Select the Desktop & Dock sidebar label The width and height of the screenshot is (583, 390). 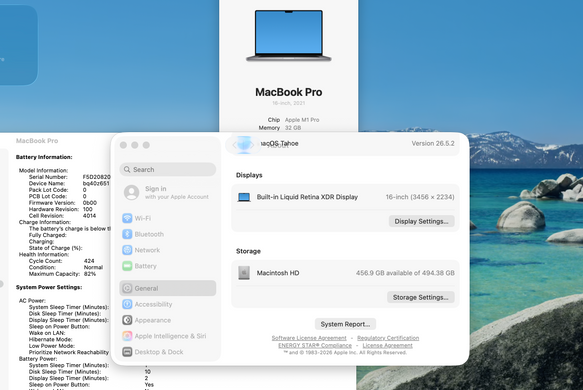[159, 352]
